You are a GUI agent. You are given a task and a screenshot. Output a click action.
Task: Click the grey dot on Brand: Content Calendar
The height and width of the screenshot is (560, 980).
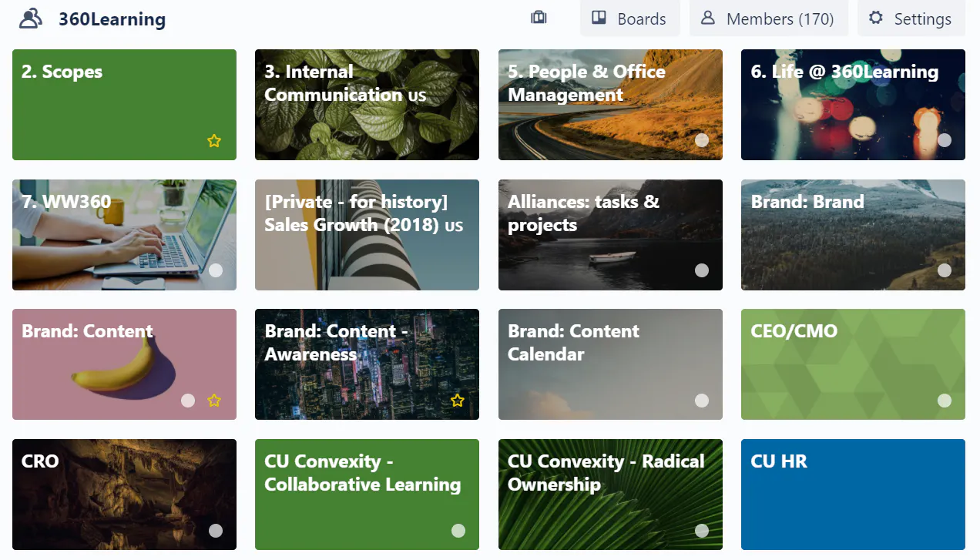tap(702, 401)
